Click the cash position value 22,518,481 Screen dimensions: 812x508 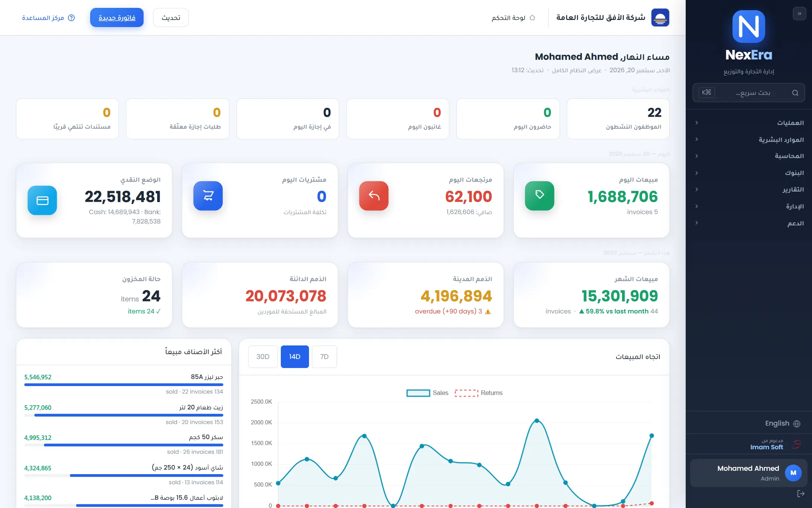tap(123, 197)
